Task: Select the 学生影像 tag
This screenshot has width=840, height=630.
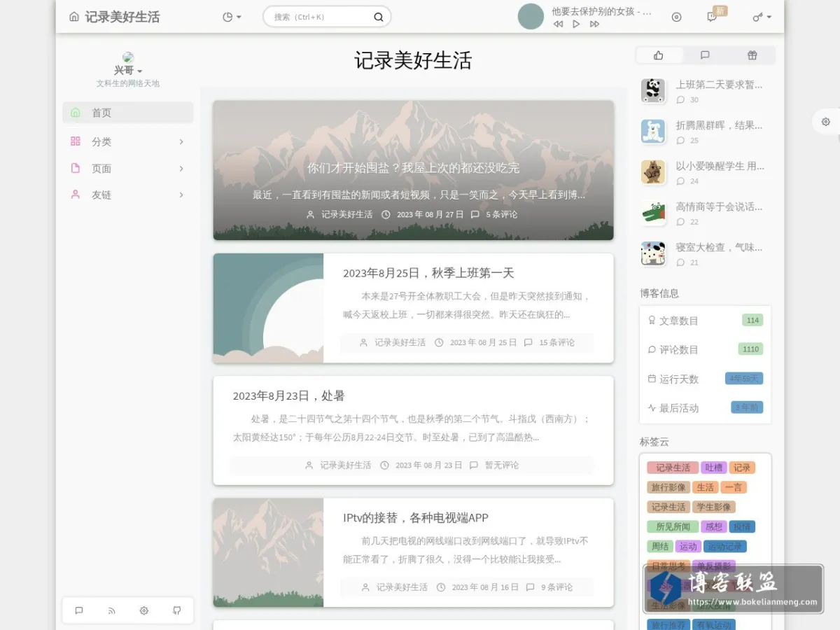Action: pos(714,507)
